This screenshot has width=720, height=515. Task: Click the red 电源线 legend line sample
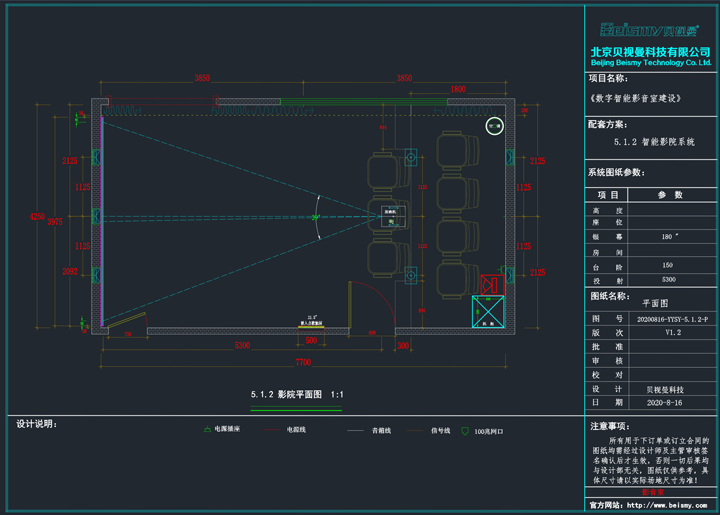[271, 430]
